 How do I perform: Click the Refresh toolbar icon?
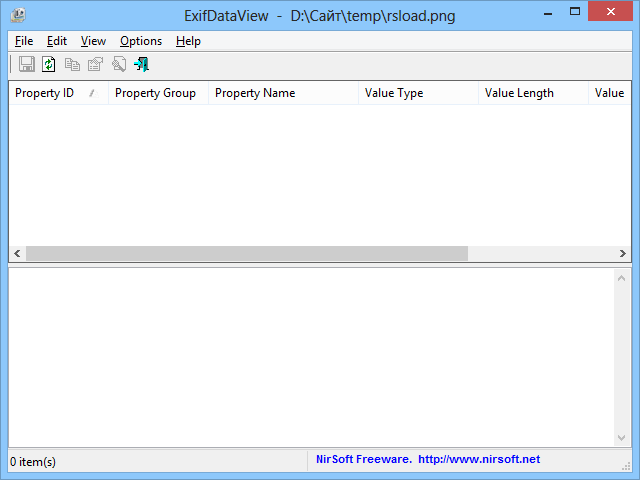(x=49, y=64)
